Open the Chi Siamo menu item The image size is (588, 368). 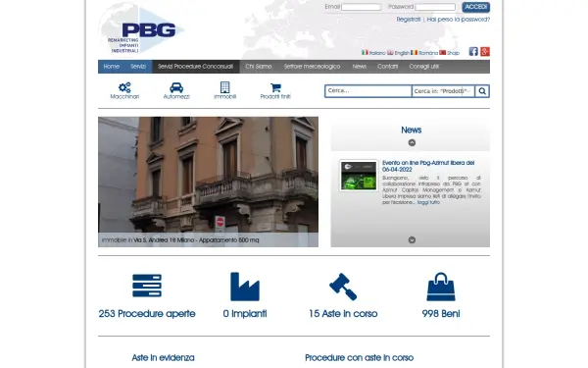(x=259, y=67)
